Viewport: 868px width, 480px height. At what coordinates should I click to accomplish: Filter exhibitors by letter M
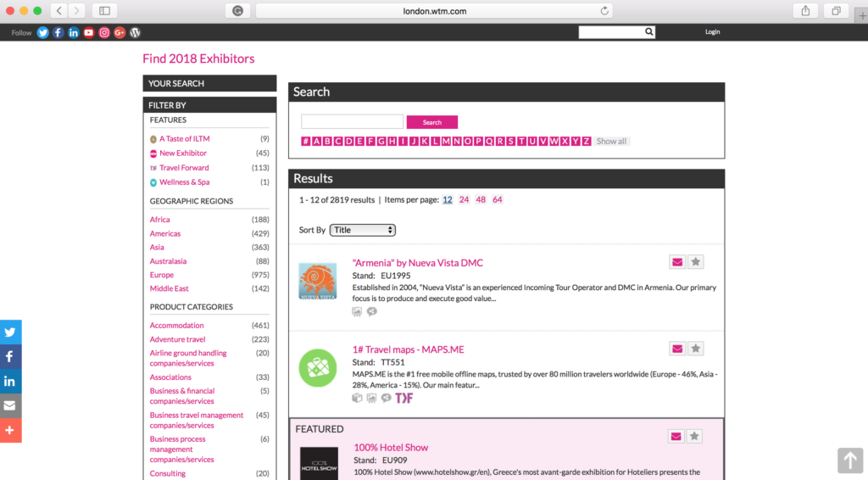pos(446,141)
